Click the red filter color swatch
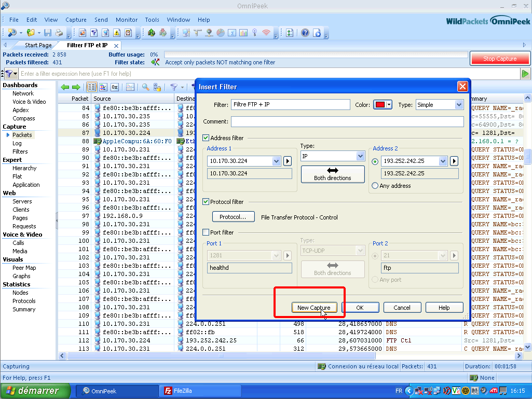 (380, 104)
